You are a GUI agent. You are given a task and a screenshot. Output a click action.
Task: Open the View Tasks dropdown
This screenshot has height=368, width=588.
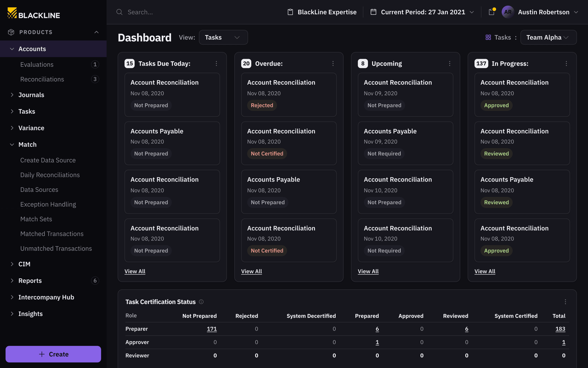click(223, 37)
